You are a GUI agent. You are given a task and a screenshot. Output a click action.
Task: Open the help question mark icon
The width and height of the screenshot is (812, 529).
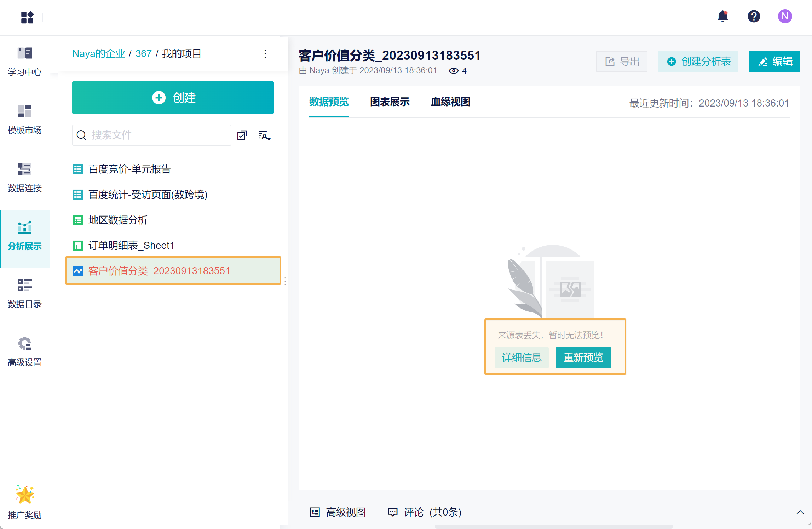(754, 16)
